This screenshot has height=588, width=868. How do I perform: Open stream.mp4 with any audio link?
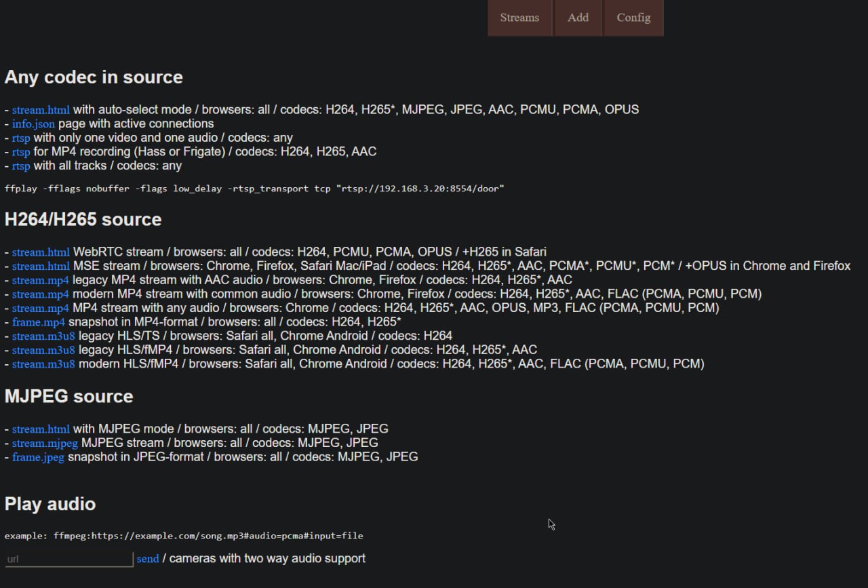[41, 308]
